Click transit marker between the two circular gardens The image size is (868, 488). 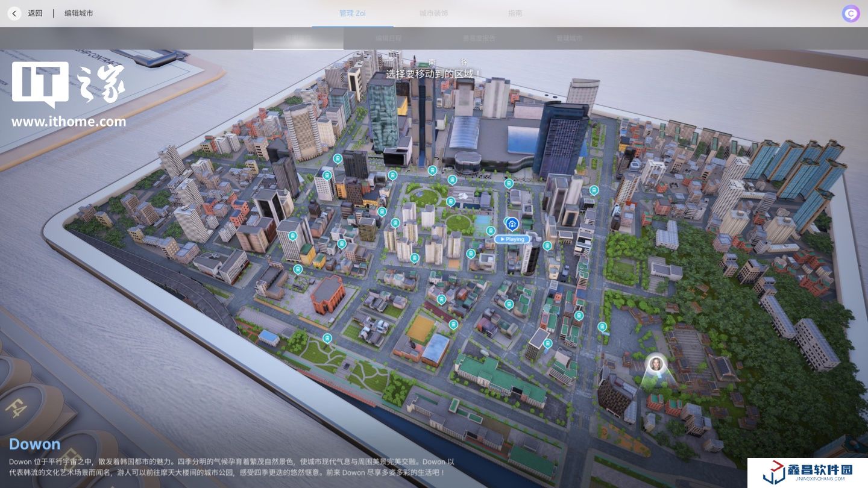click(450, 201)
